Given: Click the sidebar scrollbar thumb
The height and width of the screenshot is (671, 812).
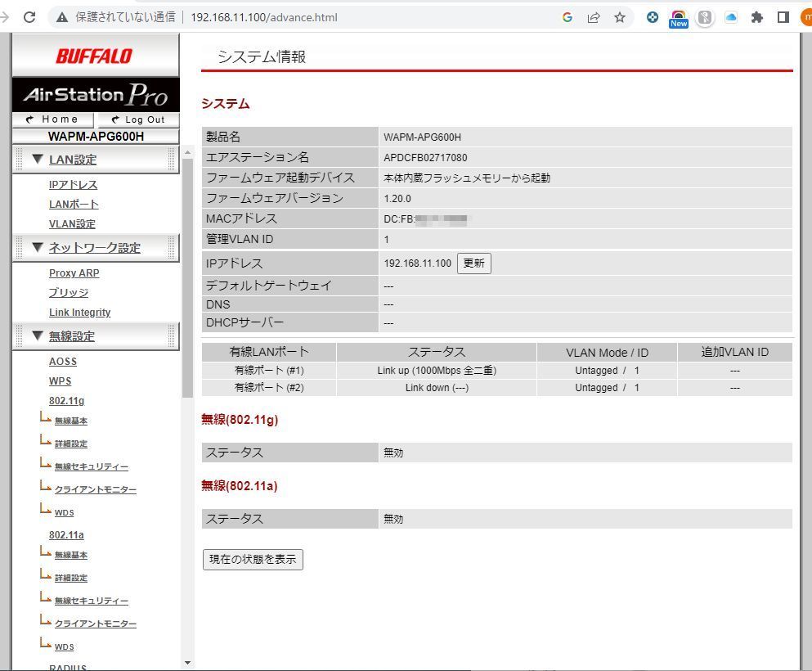Looking at the screenshot, I should point(187,278).
